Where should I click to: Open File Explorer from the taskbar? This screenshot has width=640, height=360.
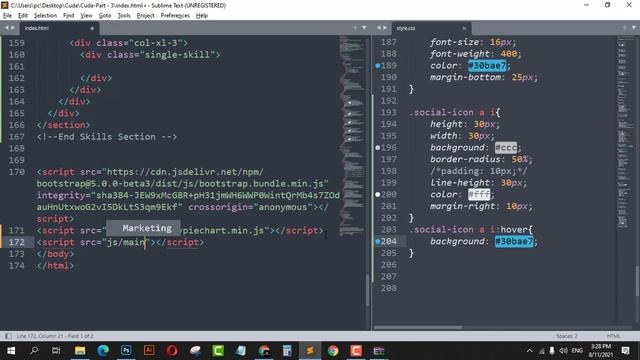click(x=80, y=351)
